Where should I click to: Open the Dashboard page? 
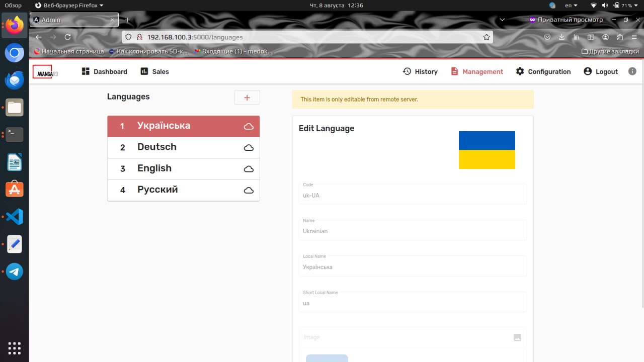(105, 71)
